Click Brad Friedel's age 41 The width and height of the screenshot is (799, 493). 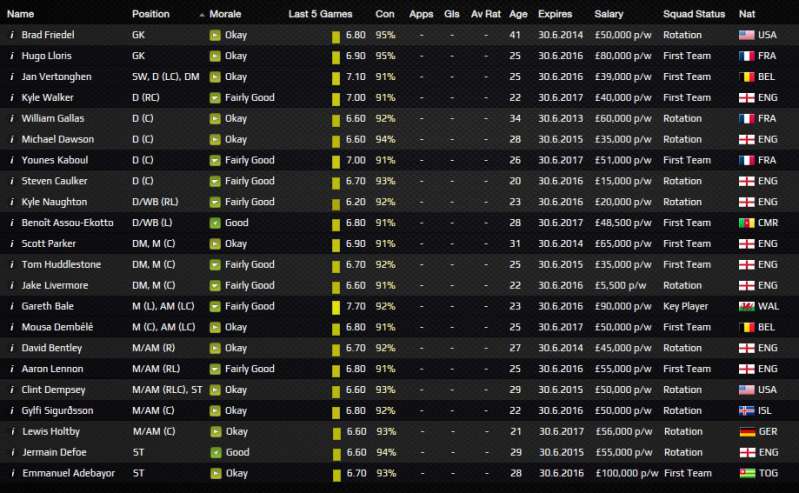coord(515,35)
